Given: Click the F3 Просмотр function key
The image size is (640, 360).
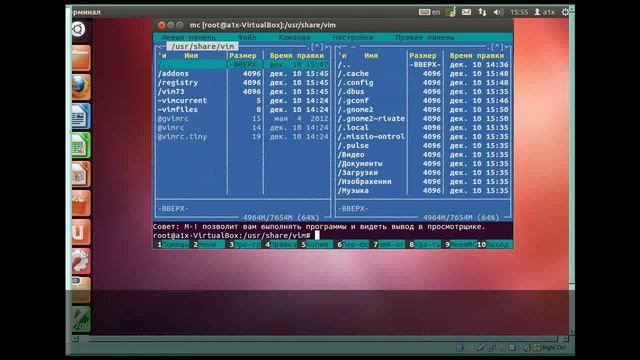Looking at the screenshot, I should coord(244,244).
